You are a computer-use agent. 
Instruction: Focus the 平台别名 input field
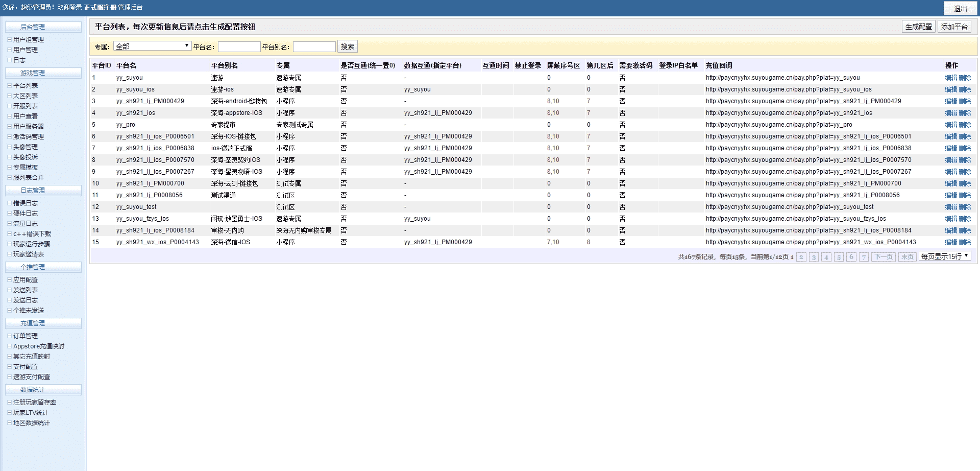click(314, 47)
